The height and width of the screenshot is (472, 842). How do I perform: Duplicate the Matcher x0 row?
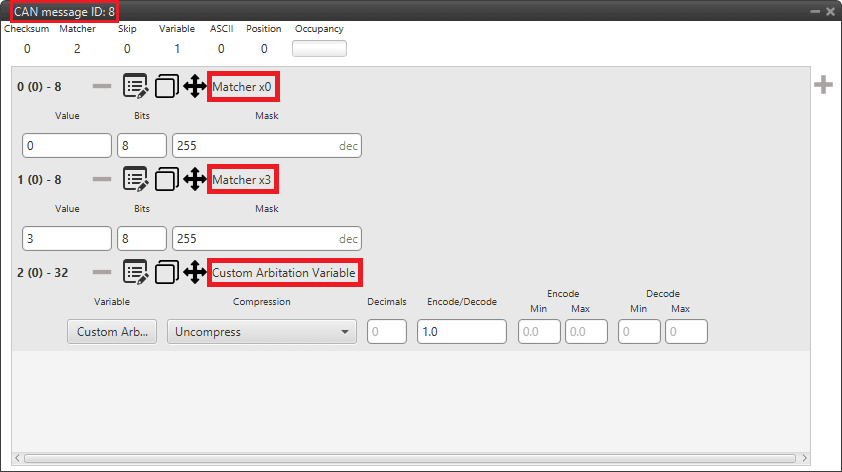(167, 87)
